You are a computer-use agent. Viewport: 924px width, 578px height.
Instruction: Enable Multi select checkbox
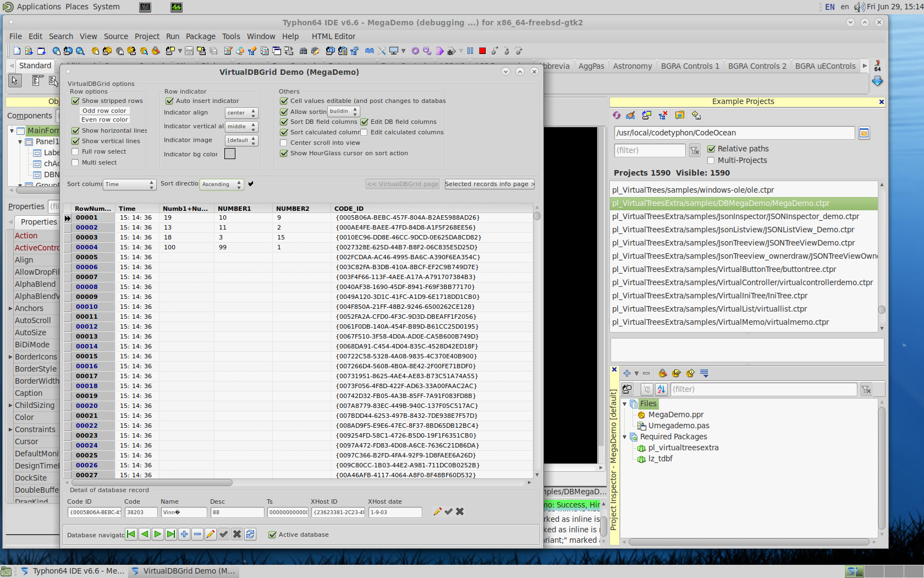point(75,162)
